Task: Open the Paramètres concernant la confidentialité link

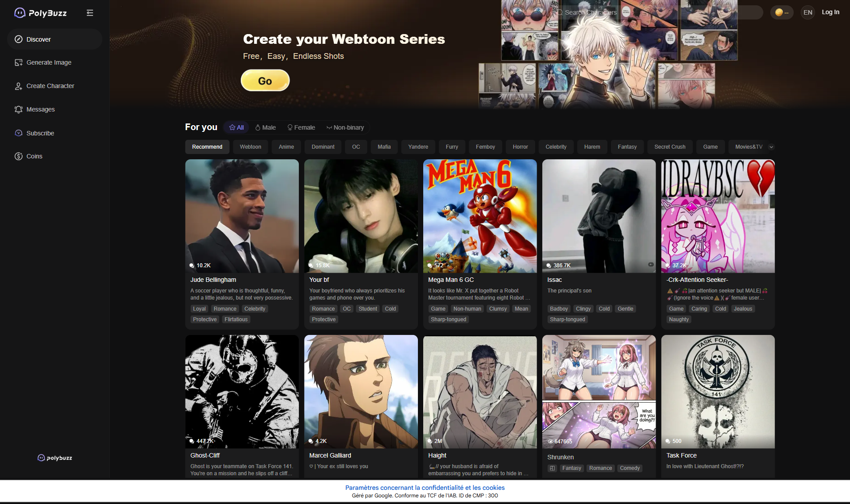Action: click(425, 488)
